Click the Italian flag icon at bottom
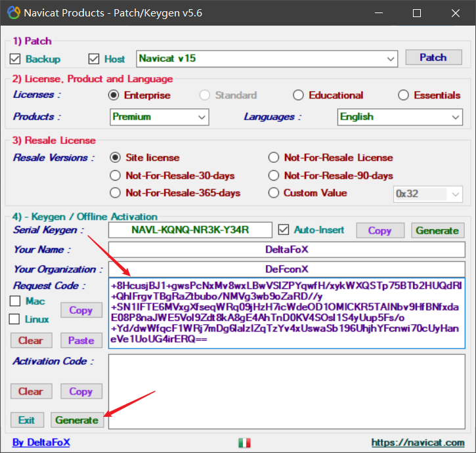 pos(244,442)
